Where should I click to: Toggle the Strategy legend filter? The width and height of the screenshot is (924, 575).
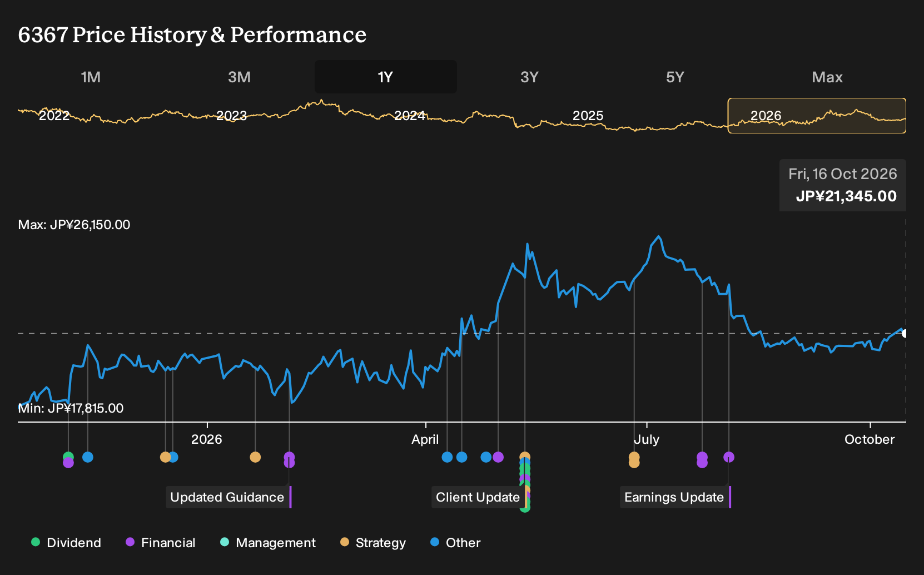tap(373, 543)
